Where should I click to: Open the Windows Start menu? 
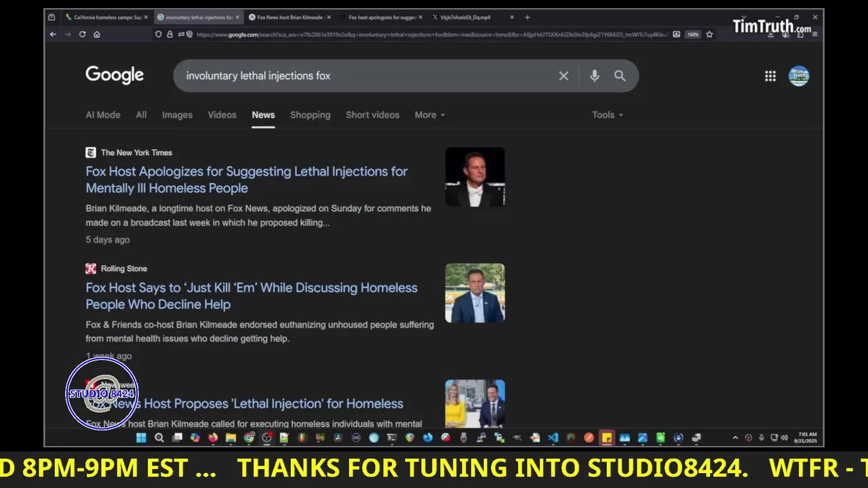[x=141, y=438]
